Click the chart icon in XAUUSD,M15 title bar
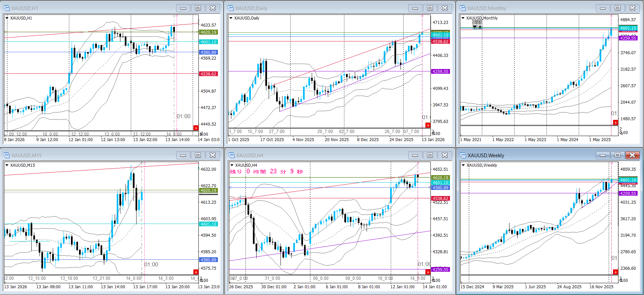644x295 pixels. [x=7, y=155]
